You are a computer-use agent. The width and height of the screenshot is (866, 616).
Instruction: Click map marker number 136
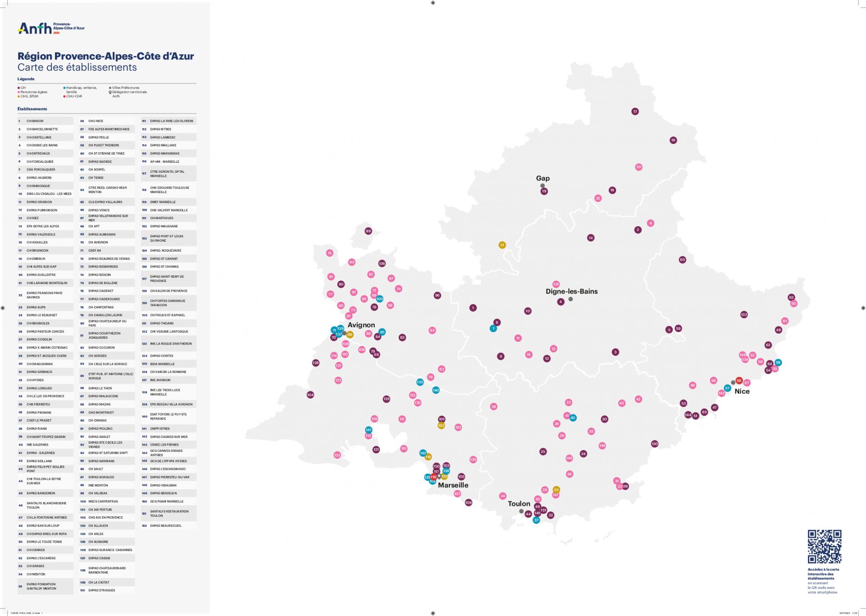[382, 263]
